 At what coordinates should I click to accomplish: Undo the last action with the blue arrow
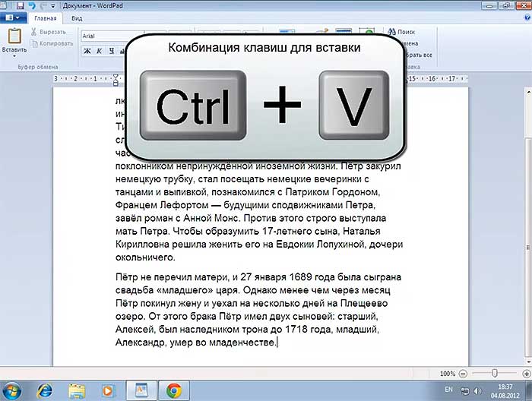click(x=32, y=5)
